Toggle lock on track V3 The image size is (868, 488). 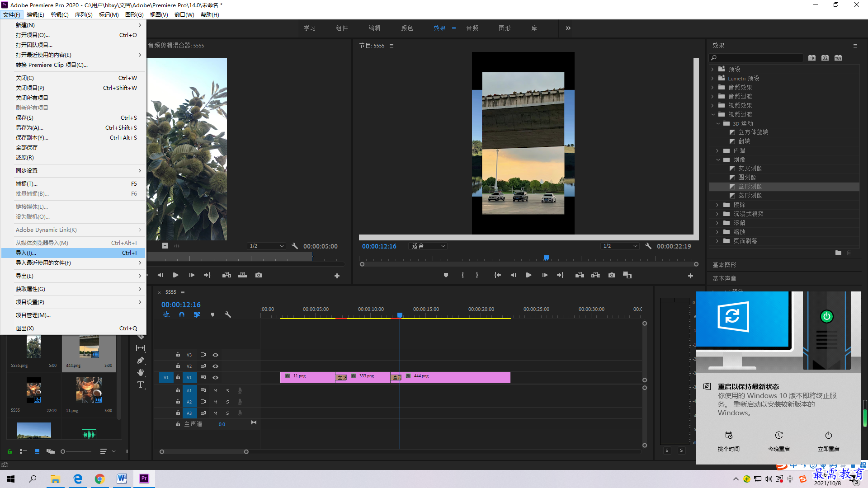pos(178,355)
